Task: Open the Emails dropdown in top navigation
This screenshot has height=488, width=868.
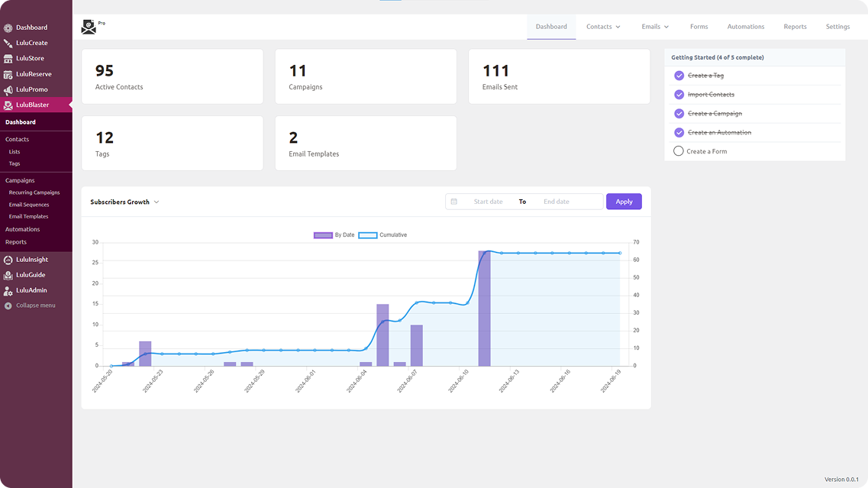Action: (655, 27)
